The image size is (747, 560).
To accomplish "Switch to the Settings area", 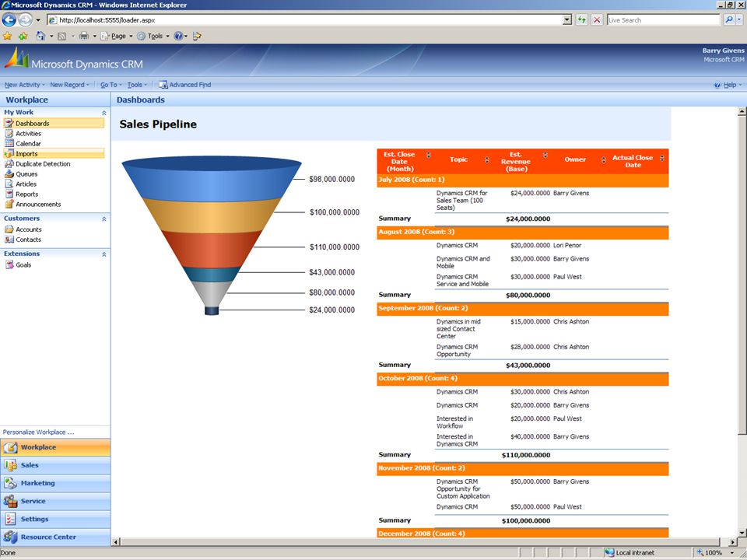I will 55,520.
